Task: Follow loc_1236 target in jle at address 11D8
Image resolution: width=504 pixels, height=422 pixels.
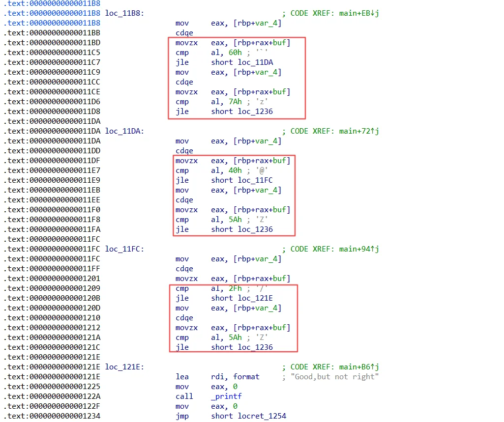Action: (255, 112)
